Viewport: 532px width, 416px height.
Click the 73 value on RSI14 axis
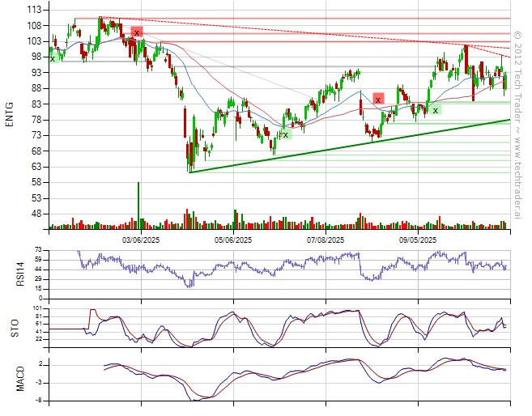click(x=38, y=250)
